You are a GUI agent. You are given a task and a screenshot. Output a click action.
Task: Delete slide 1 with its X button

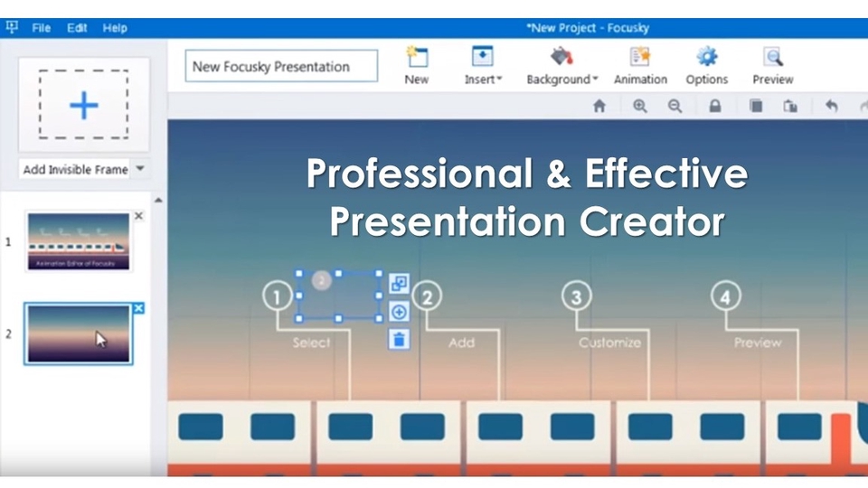(x=138, y=216)
